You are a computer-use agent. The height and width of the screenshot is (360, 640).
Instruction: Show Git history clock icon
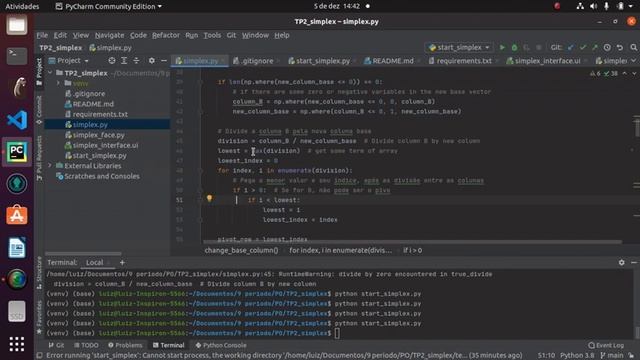point(607,48)
